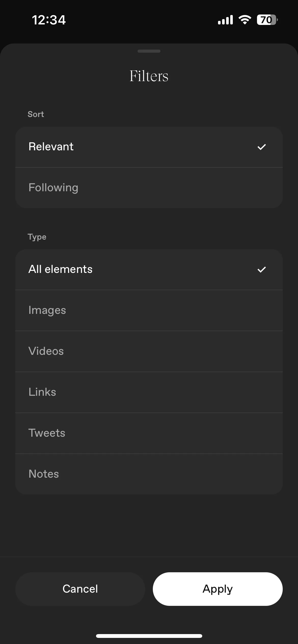The image size is (298, 644).
Task: Tap the sheet grabber handle at top
Action: (x=149, y=51)
